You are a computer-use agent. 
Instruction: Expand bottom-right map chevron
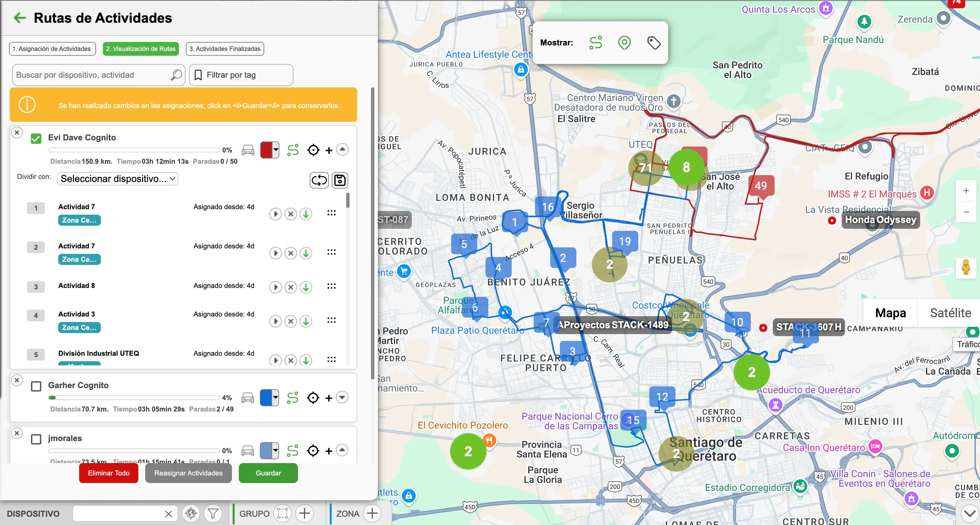969,514
